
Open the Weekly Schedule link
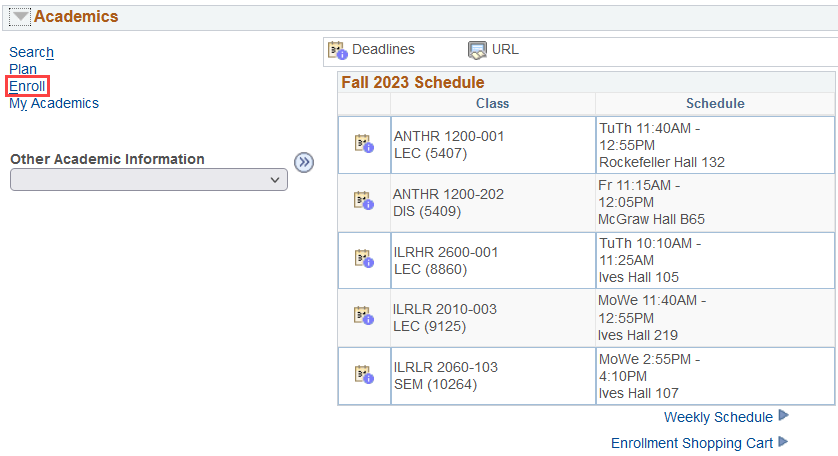click(x=718, y=417)
